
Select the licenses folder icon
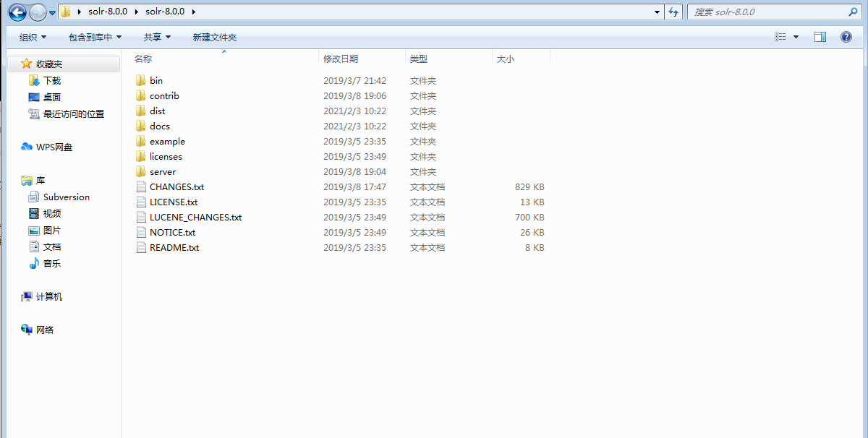tap(140, 157)
